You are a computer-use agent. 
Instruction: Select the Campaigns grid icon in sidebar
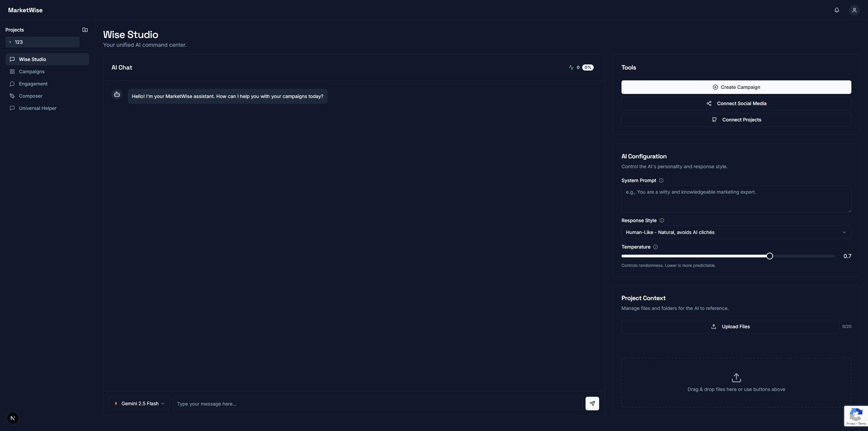(12, 71)
